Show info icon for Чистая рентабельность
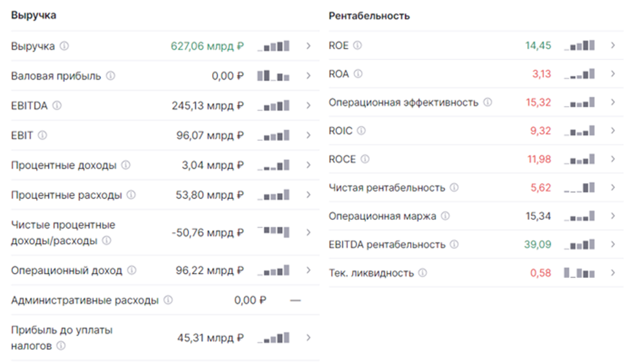 click(x=454, y=187)
